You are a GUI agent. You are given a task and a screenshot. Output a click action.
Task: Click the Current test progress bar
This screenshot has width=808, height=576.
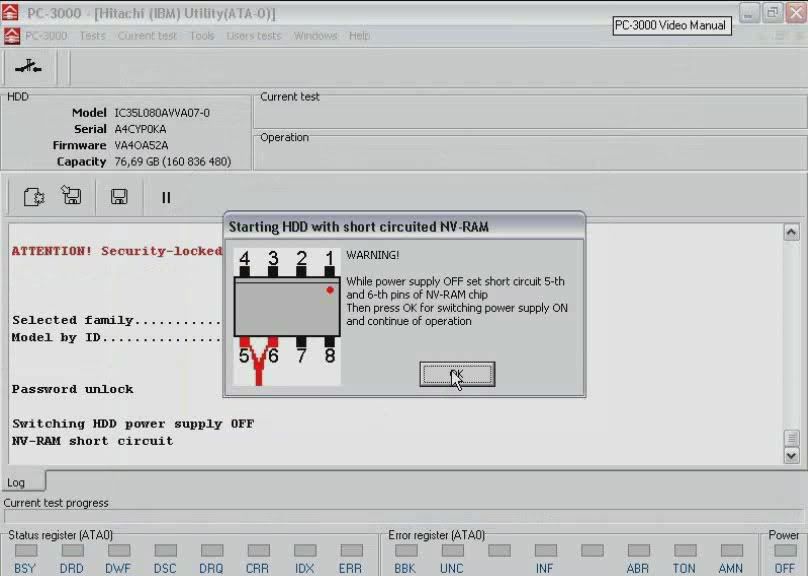[x=403, y=516]
